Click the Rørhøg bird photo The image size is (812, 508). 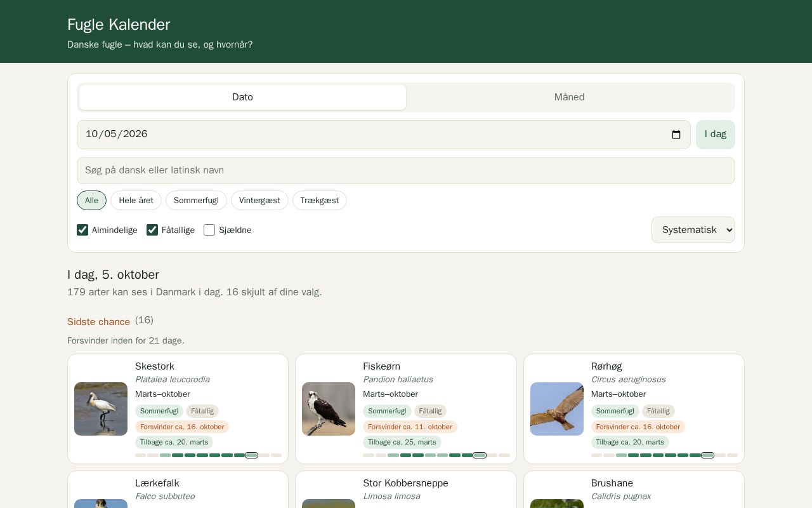(557, 409)
